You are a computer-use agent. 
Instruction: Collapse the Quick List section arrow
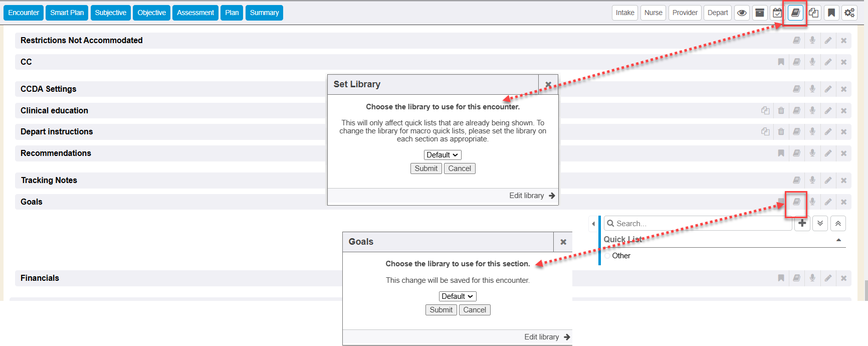click(838, 240)
